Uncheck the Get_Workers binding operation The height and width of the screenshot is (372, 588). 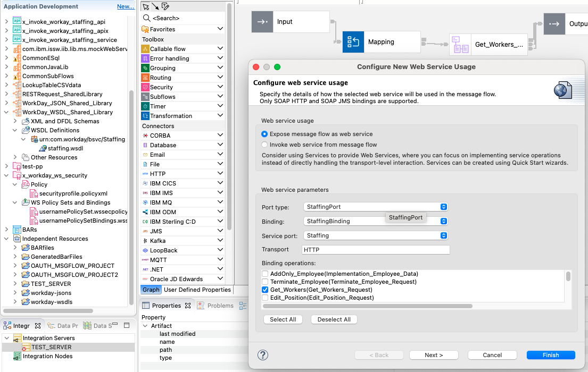[x=265, y=290]
